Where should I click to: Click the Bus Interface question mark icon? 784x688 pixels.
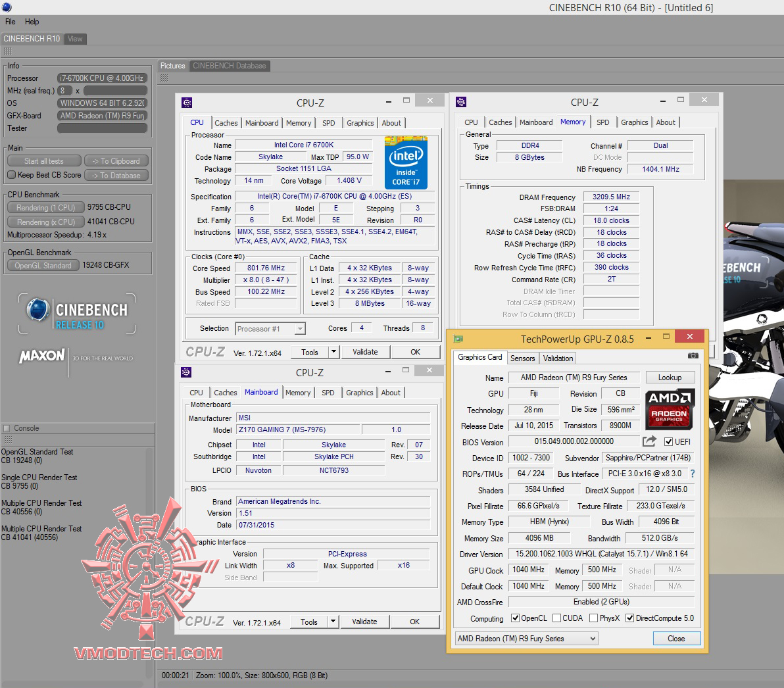tap(692, 474)
